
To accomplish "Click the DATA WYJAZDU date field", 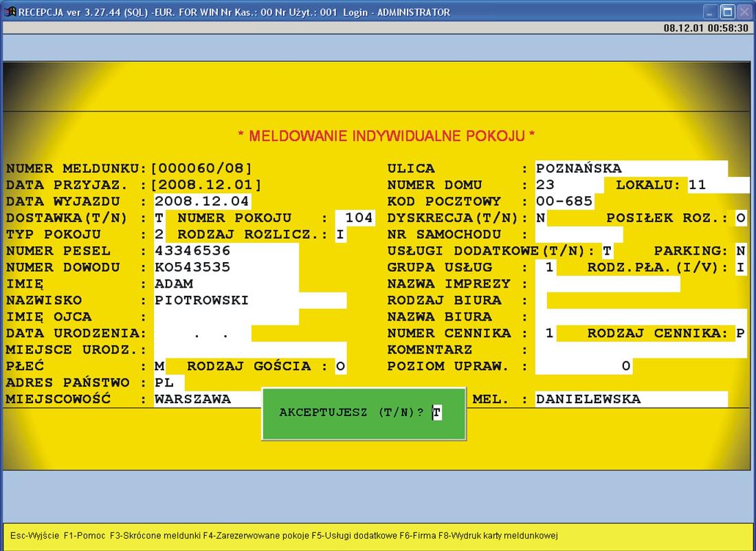I will coord(202,202).
